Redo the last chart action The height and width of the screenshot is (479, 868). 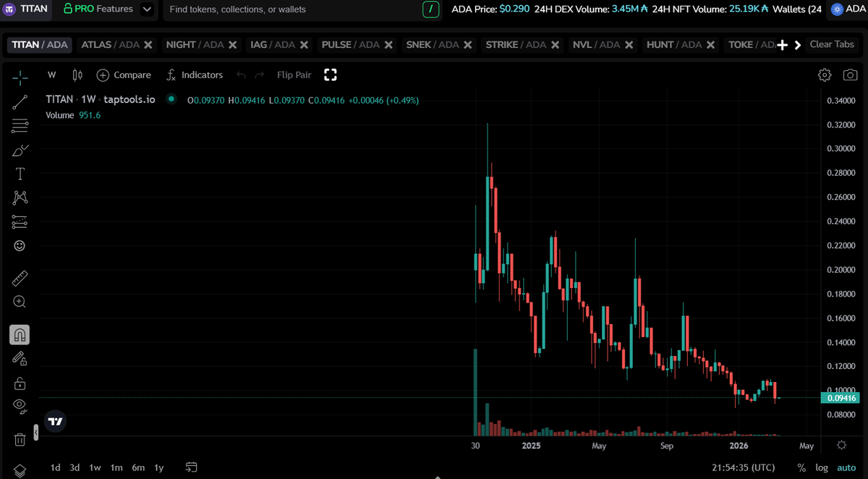click(x=260, y=75)
